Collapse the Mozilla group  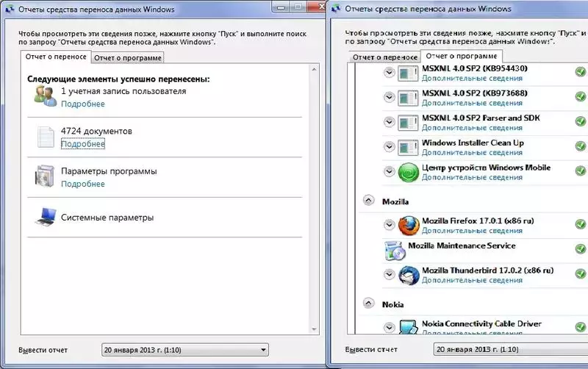pos(369,201)
